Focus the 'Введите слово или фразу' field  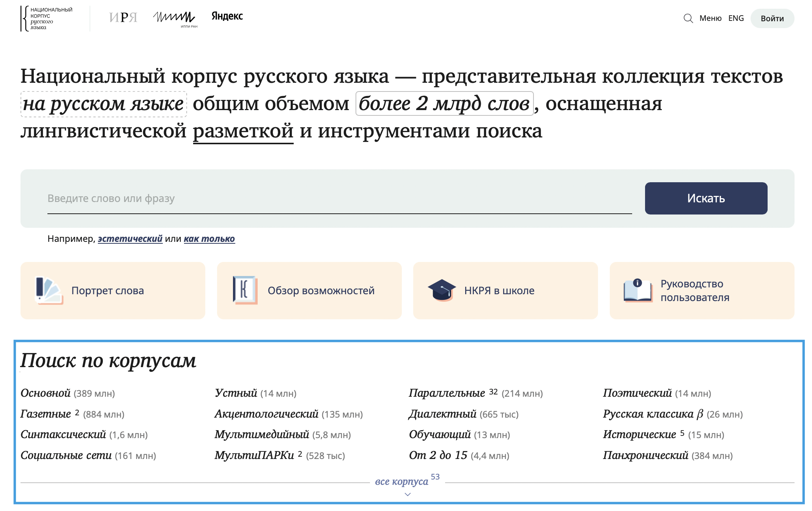[x=339, y=199]
